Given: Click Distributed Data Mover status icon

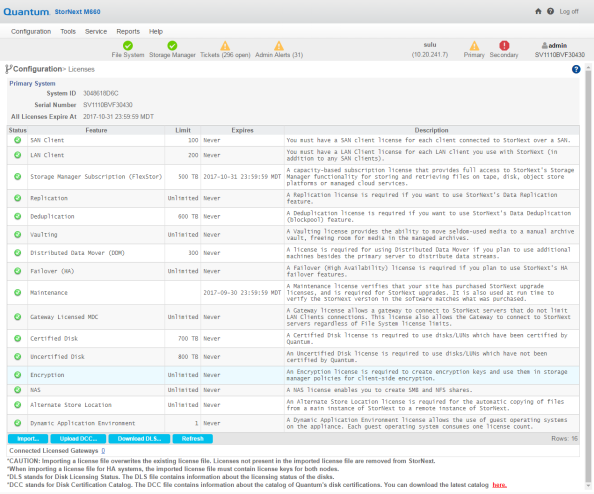Looking at the screenshot, I should (x=17, y=253).
